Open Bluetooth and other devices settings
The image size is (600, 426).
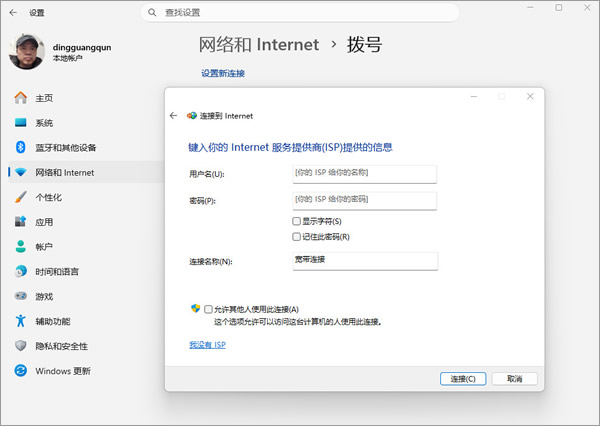pyautogui.click(x=65, y=147)
